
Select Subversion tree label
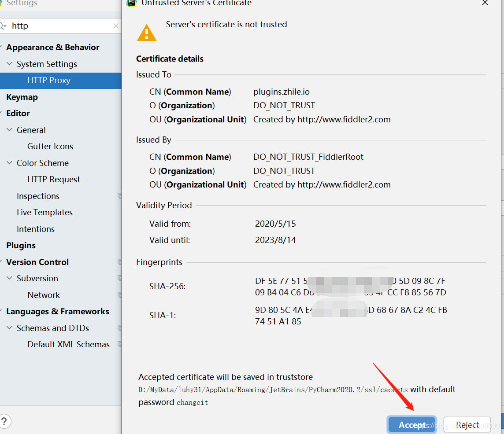coord(37,278)
